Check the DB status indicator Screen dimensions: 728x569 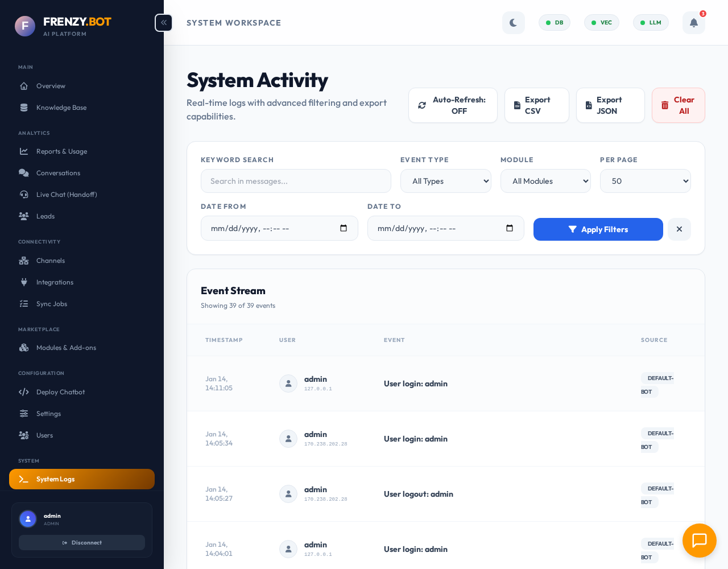click(x=554, y=23)
